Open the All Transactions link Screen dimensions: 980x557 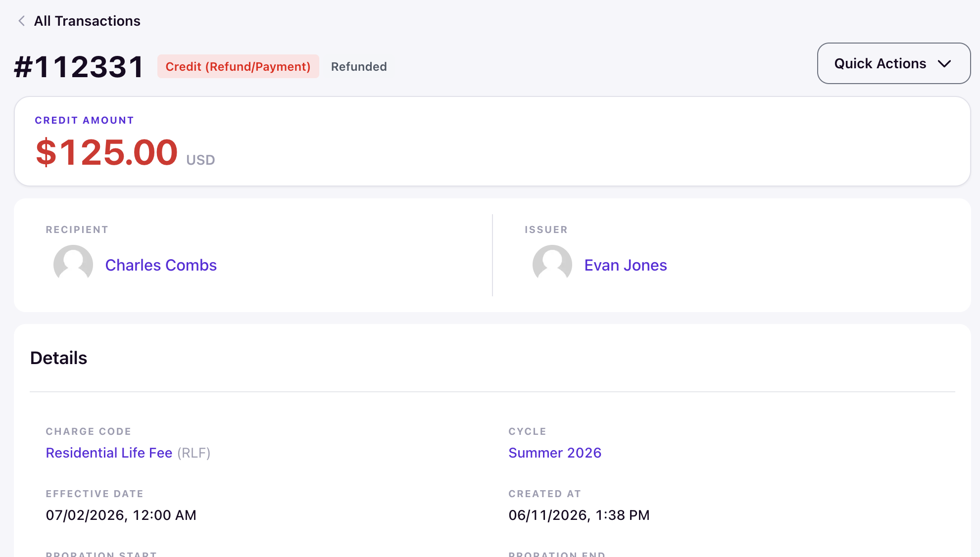87,21
